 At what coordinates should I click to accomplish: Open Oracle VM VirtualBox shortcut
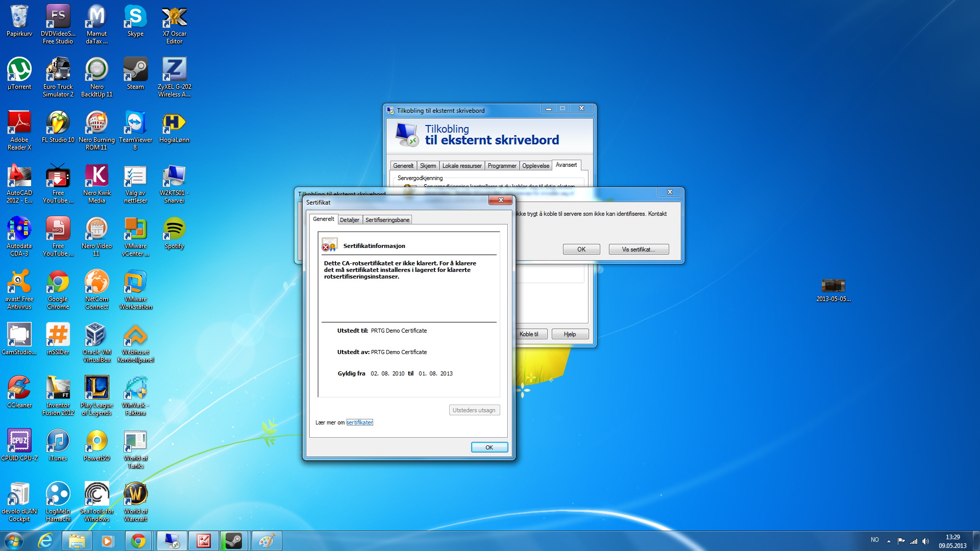(97, 342)
